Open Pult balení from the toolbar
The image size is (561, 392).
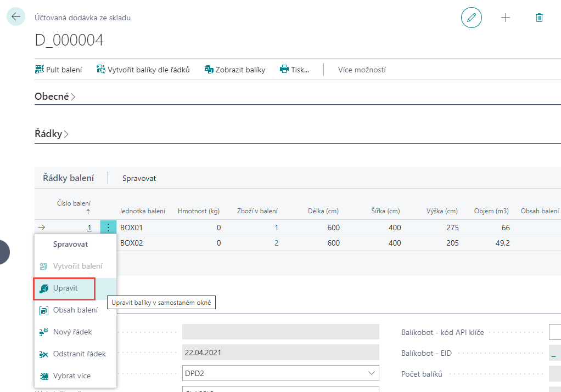58,70
